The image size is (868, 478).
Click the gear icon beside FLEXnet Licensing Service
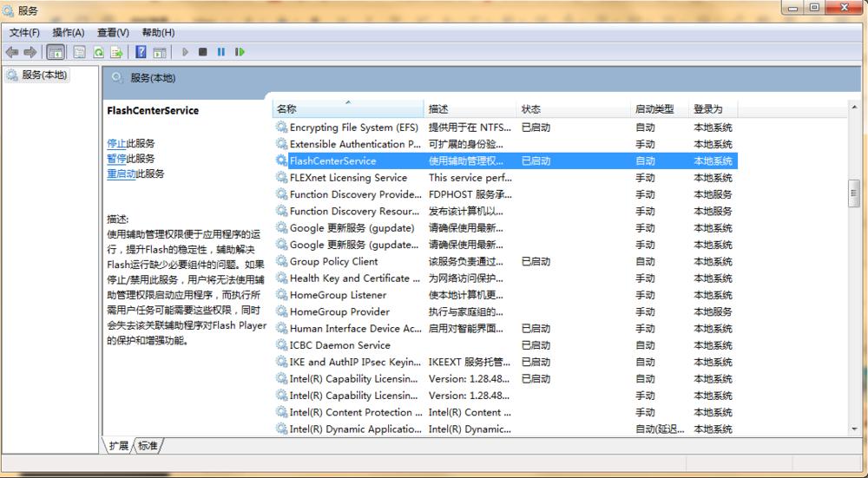point(281,178)
